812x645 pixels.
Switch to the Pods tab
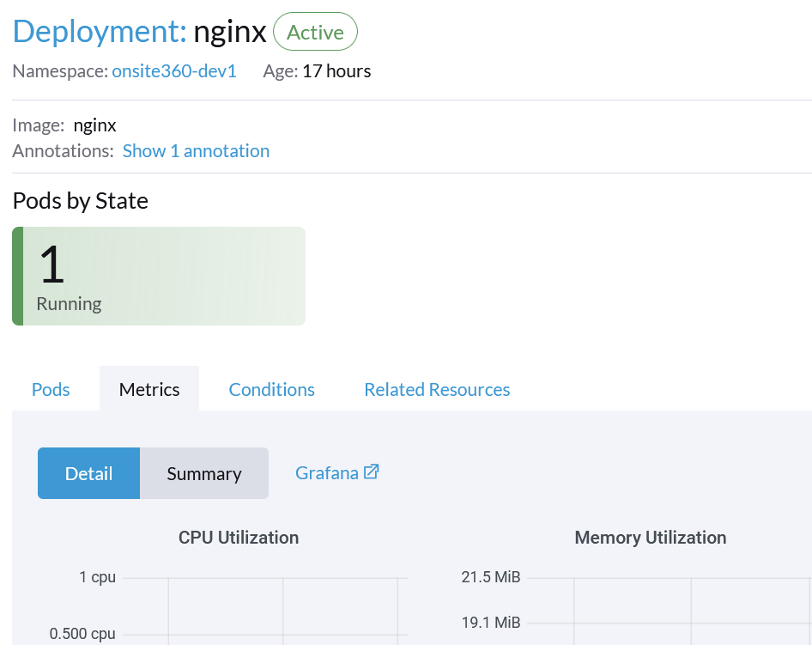point(50,389)
